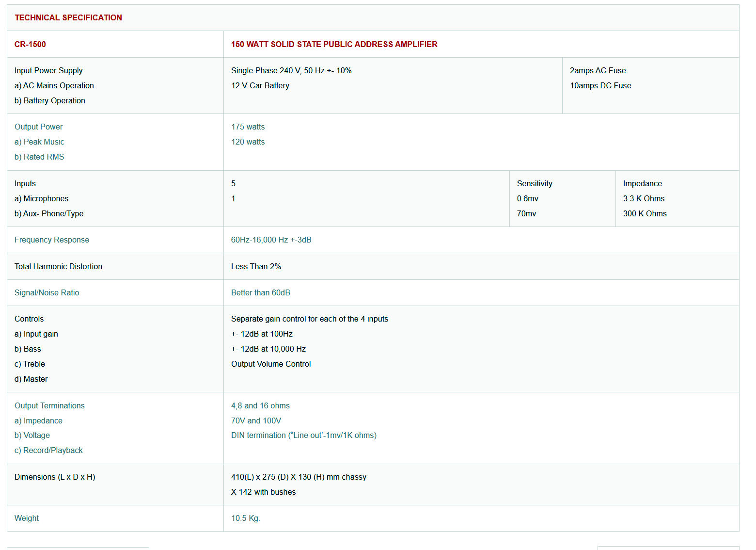Click the Dimensions (L x D x H) label
This screenshot has width=756, height=550.
point(55,477)
